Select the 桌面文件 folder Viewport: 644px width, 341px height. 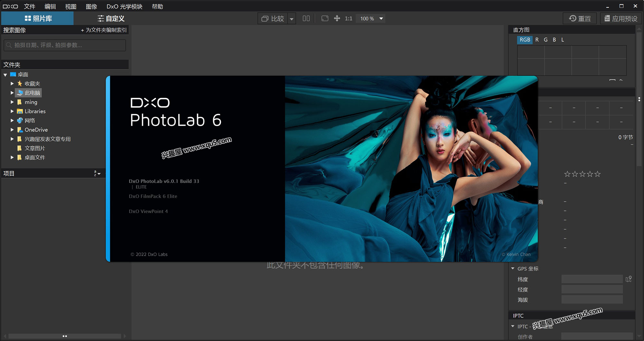coord(35,157)
